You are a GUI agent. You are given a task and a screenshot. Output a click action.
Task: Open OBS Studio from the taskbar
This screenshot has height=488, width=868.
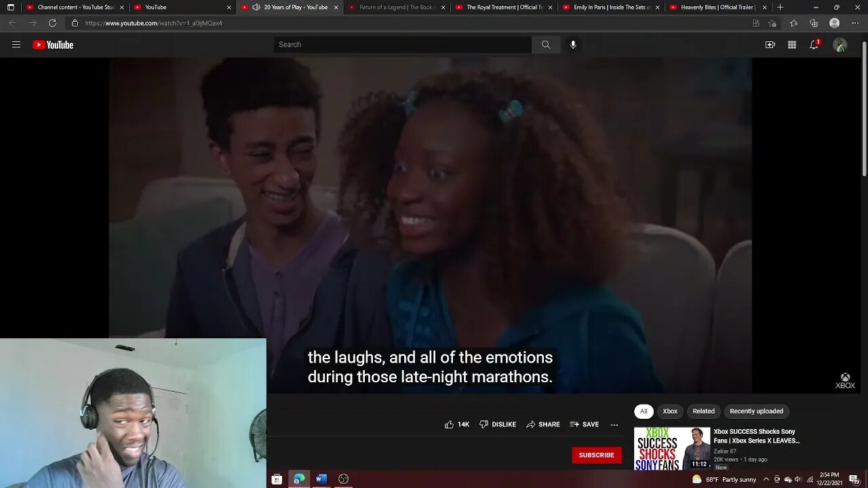click(x=344, y=479)
